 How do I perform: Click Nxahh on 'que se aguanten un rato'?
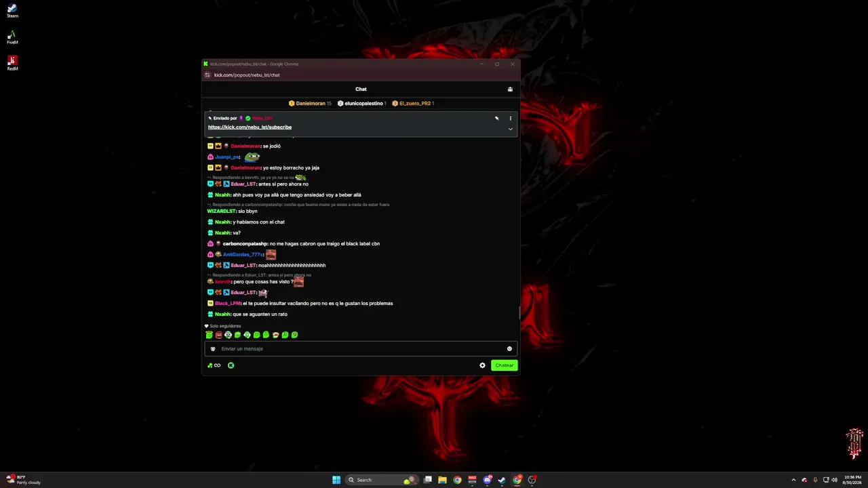click(x=222, y=314)
